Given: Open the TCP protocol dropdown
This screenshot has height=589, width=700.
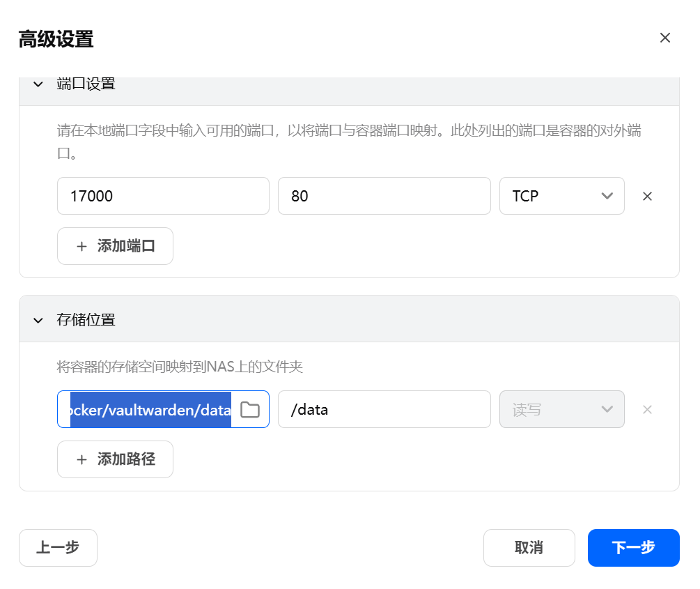Looking at the screenshot, I should [x=561, y=196].
